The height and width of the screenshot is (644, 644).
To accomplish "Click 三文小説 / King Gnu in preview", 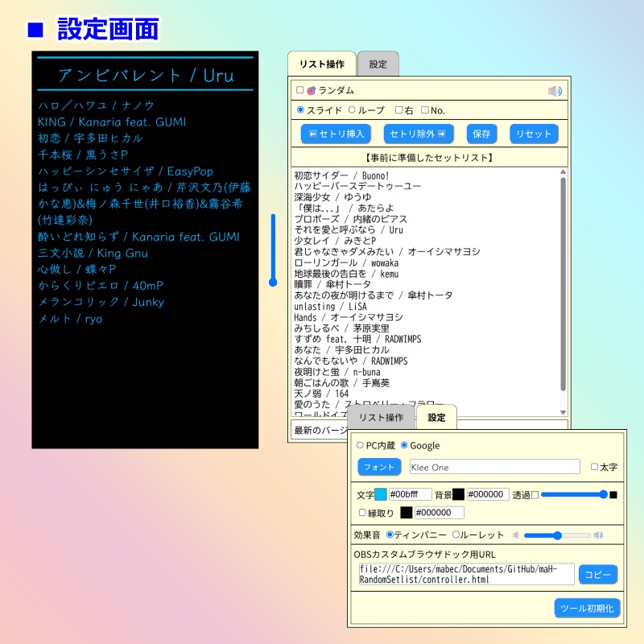I will click(x=93, y=253).
